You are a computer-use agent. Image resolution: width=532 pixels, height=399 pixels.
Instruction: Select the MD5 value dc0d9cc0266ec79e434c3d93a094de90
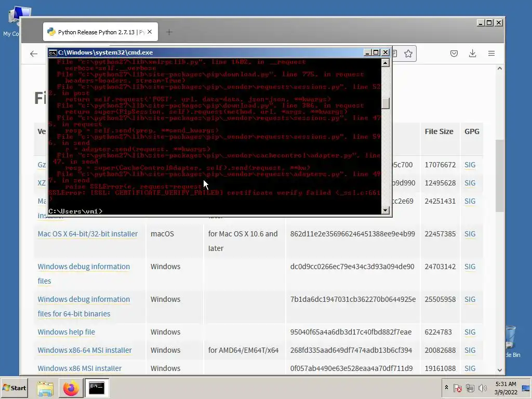[352, 267]
